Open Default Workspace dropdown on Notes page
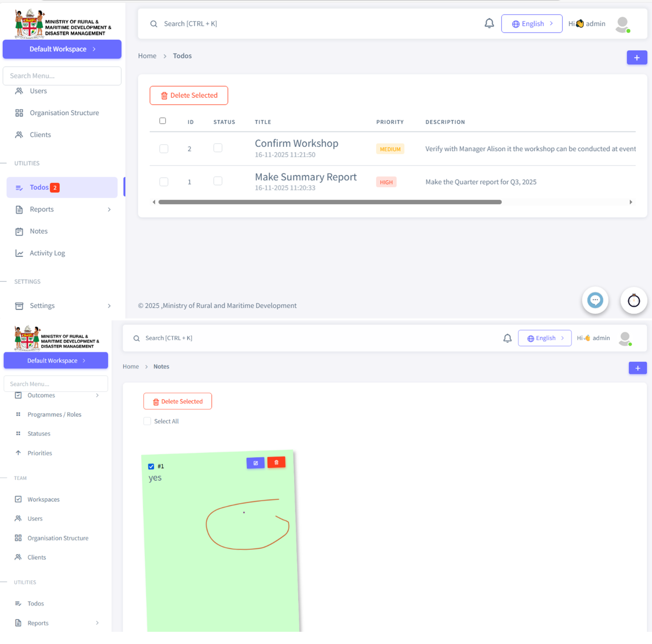The image size is (652, 644). click(56, 360)
